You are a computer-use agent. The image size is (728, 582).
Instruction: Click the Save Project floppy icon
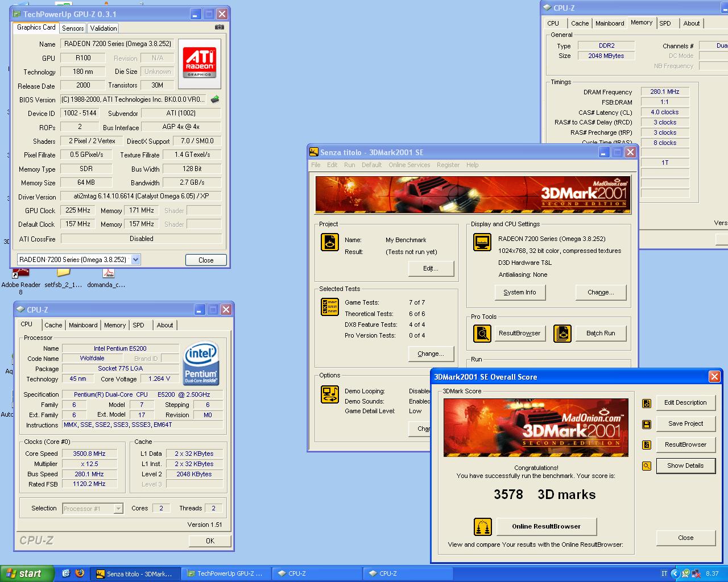coord(647,425)
